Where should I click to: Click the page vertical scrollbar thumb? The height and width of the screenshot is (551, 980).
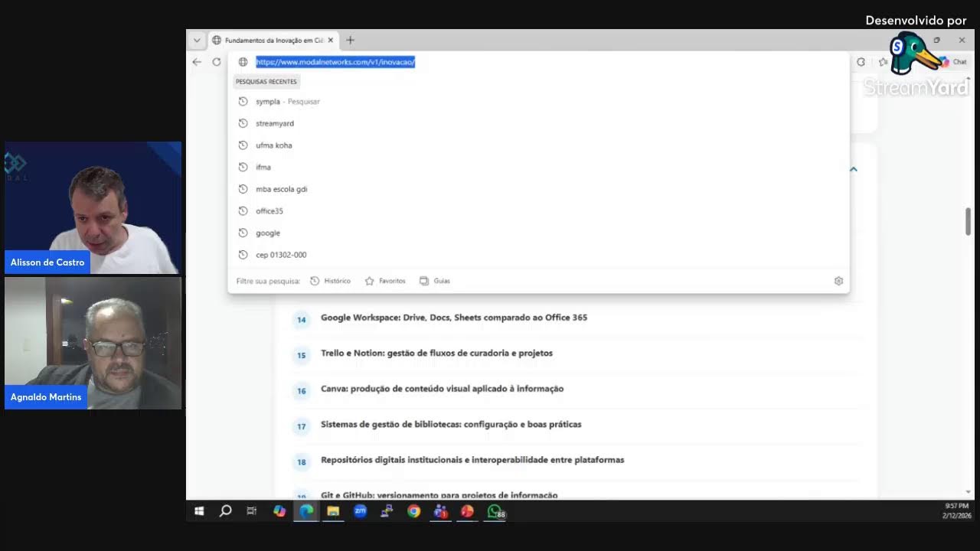[x=968, y=221]
